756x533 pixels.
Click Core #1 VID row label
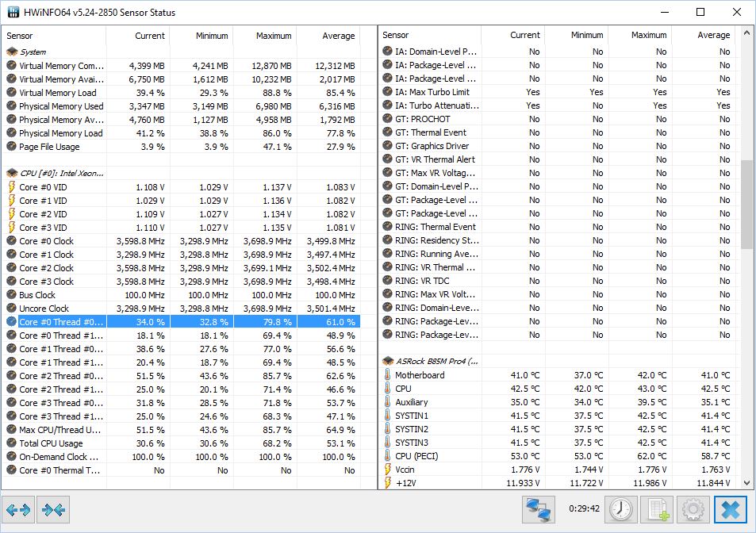43,201
